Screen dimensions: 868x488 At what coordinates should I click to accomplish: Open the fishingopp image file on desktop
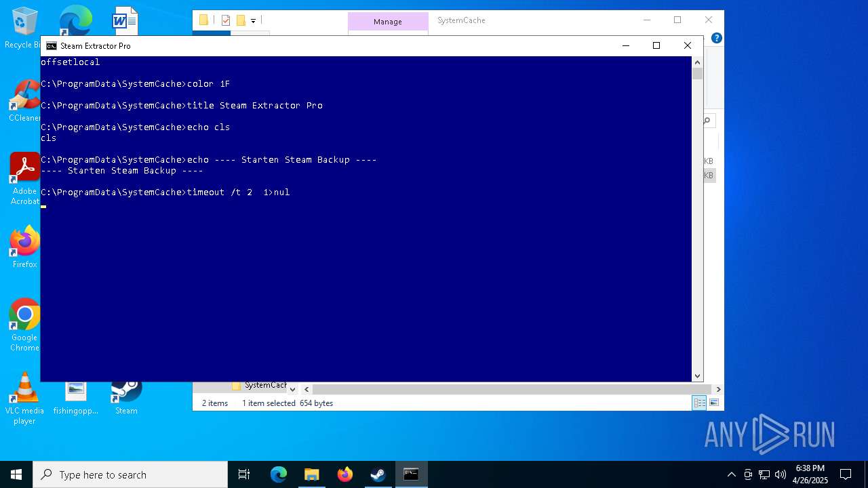tap(76, 399)
